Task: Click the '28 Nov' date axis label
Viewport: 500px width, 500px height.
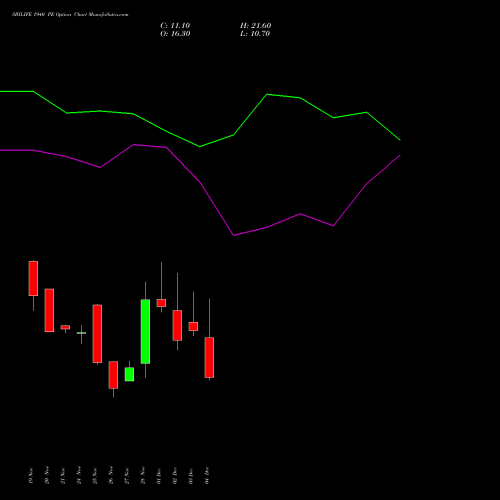Action: 143,476
